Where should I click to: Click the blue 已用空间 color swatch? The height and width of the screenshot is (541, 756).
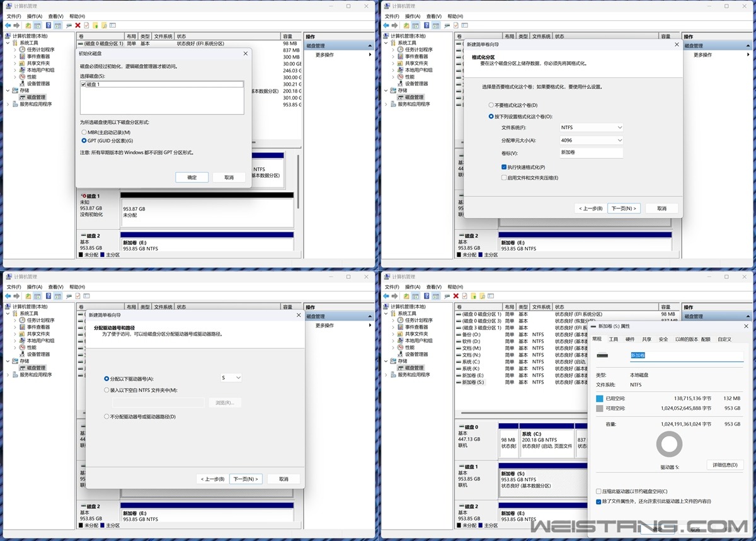tap(599, 399)
